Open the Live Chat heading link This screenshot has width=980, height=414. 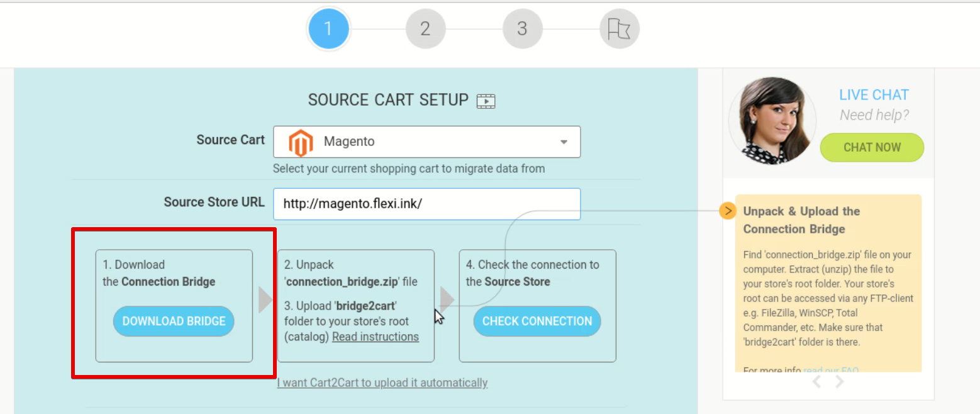click(x=874, y=95)
